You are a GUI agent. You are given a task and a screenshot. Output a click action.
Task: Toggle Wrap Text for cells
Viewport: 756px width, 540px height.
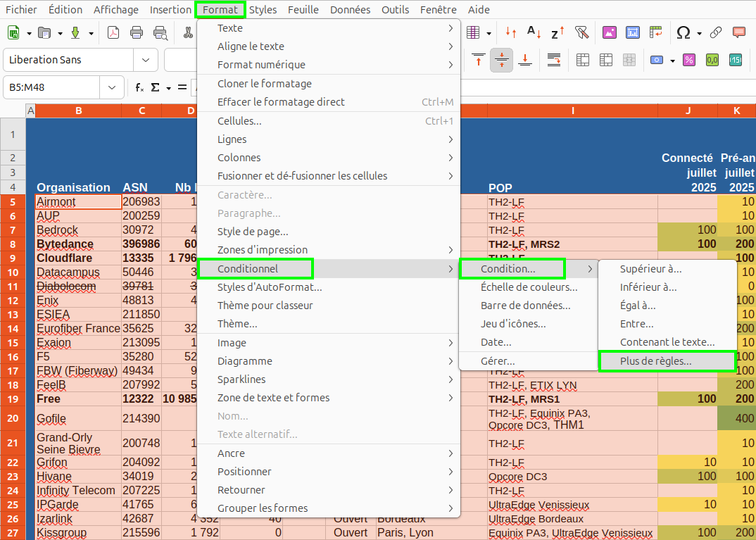(553, 61)
